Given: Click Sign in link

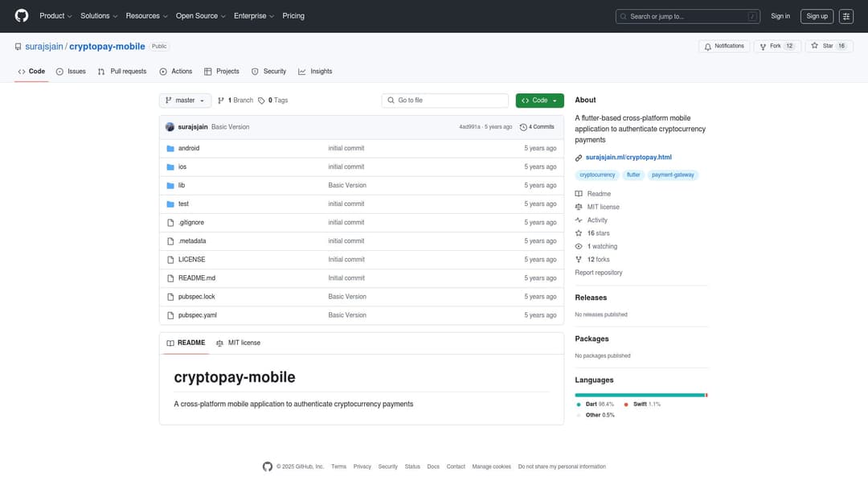Looking at the screenshot, I should [x=780, y=16].
